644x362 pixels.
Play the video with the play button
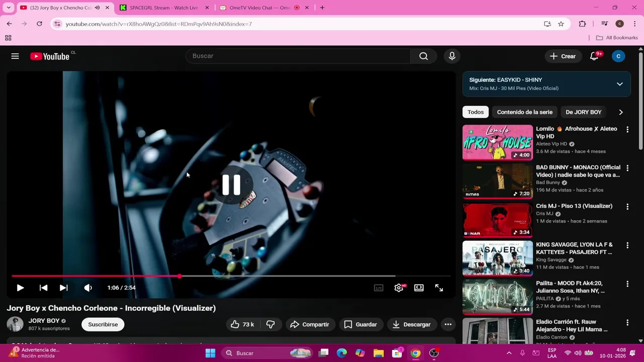(x=20, y=288)
